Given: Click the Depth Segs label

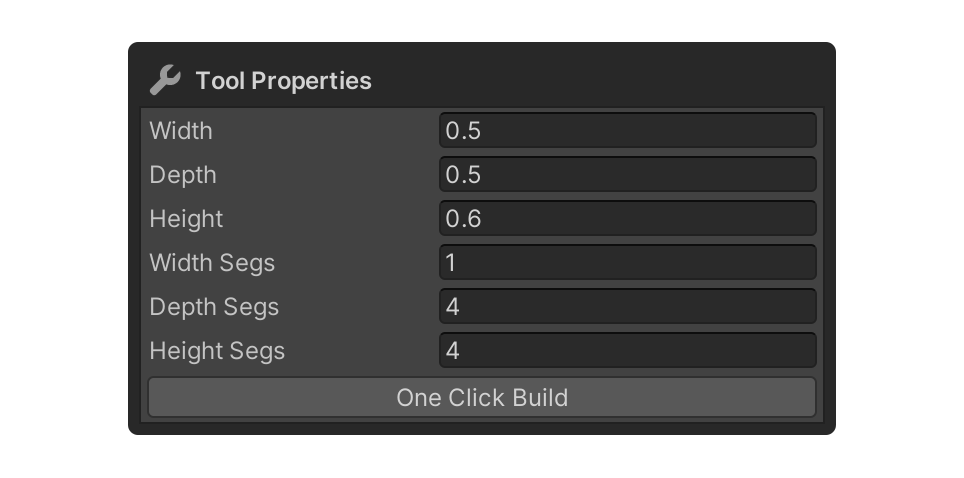Looking at the screenshot, I should [x=214, y=307].
